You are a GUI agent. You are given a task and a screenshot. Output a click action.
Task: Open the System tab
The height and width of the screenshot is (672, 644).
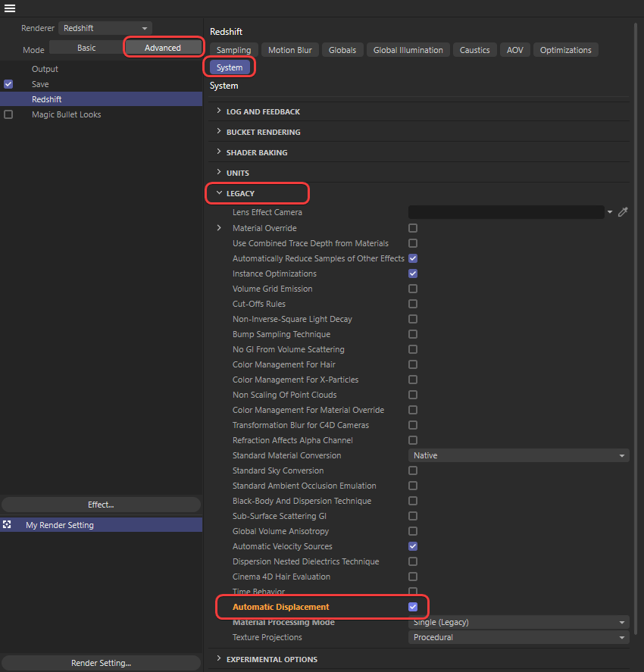(x=230, y=67)
